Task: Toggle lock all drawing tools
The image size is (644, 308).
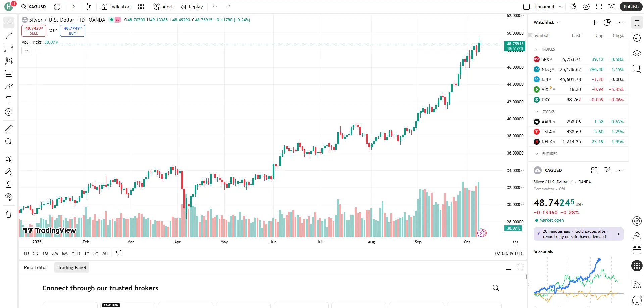Action: pyautogui.click(x=9, y=185)
